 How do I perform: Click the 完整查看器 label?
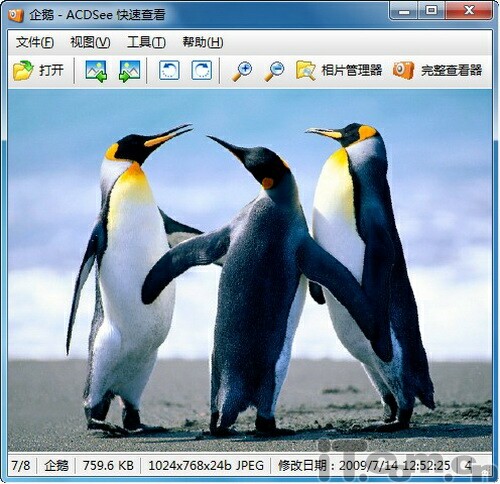[451, 70]
